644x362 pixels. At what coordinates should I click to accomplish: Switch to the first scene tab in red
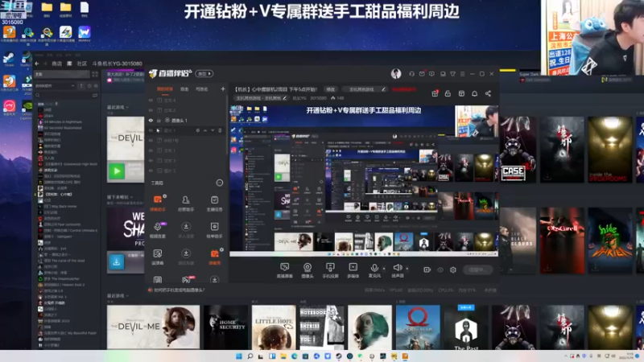tap(165, 88)
